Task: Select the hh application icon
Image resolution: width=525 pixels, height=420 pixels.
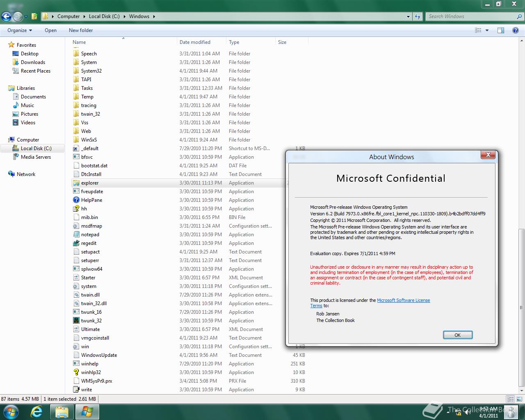Action: (76, 209)
